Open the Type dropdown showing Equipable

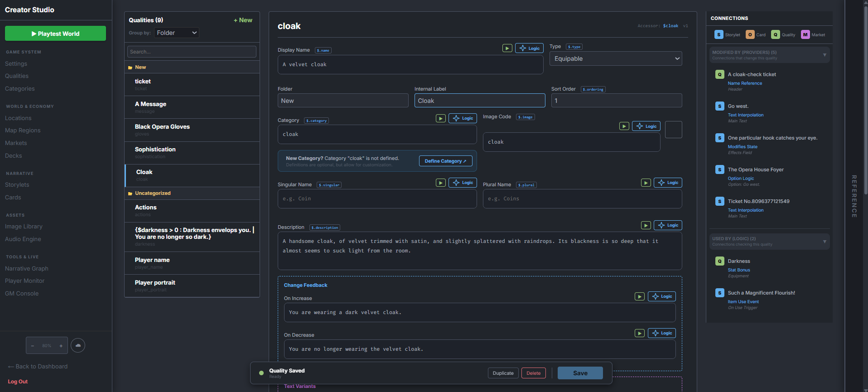coord(615,58)
